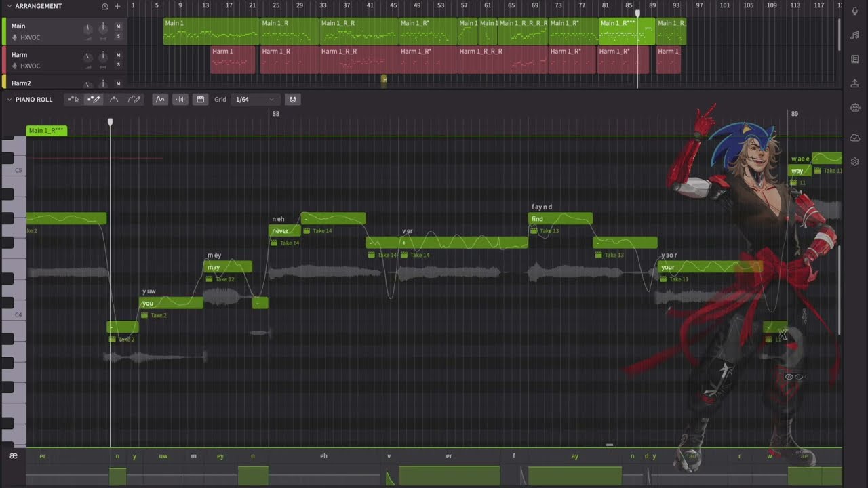This screenshot has width=868, height=488.
Task: Adjust the Harm track volume knob
Action: 87,57
